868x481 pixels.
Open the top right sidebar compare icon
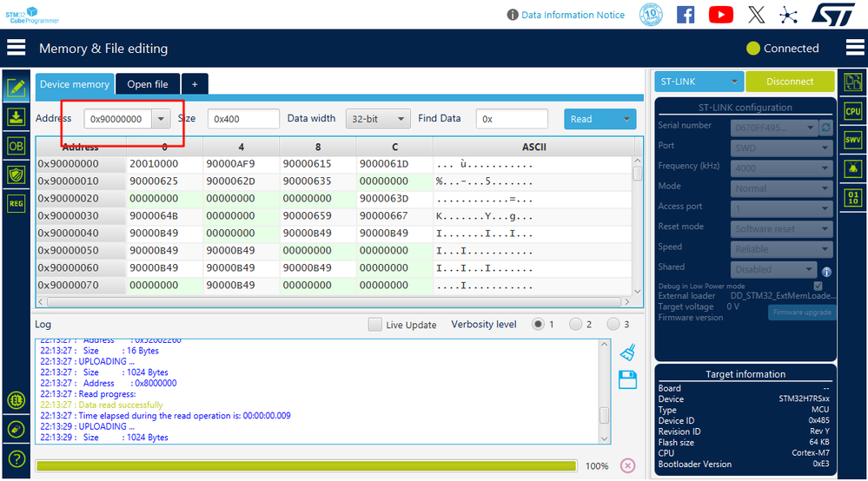point(853,82)
